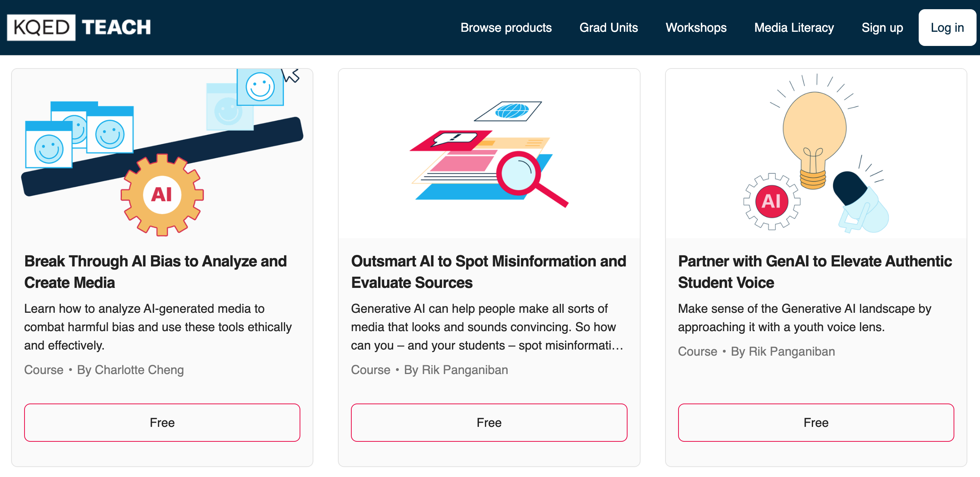Click the Misinformation course description text

[x=487, y=327]
